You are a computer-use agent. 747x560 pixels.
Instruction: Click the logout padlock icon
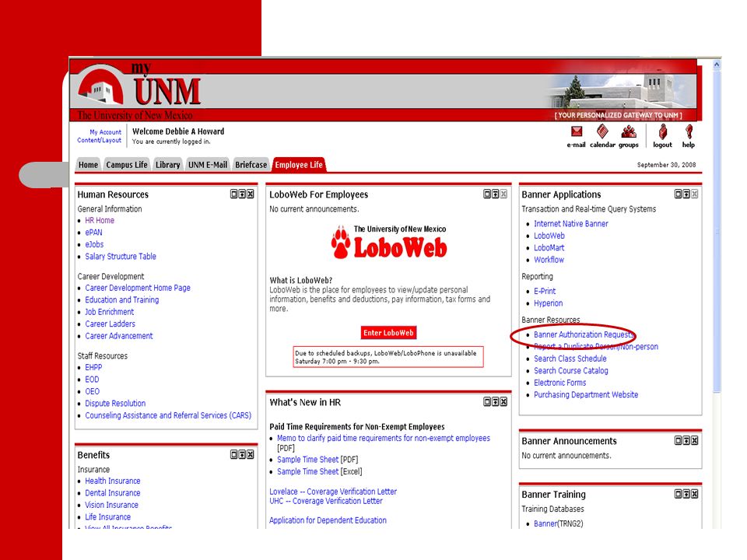663,131
